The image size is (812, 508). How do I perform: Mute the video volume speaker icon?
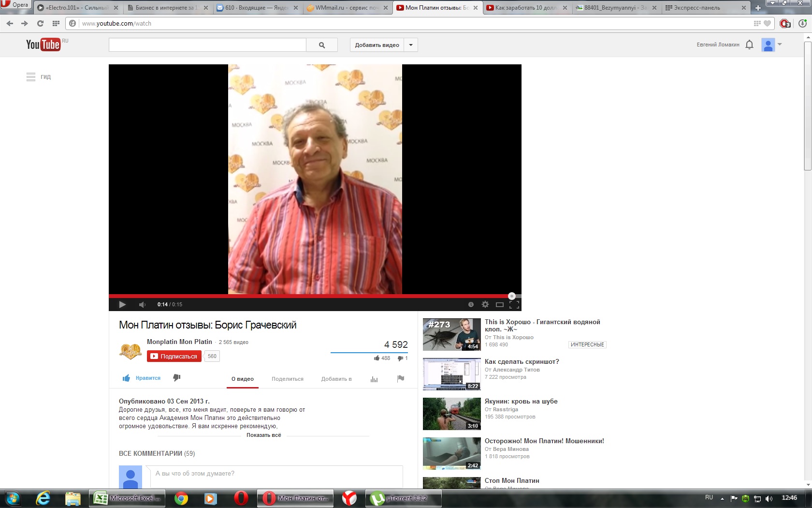(x=142, y=304)
